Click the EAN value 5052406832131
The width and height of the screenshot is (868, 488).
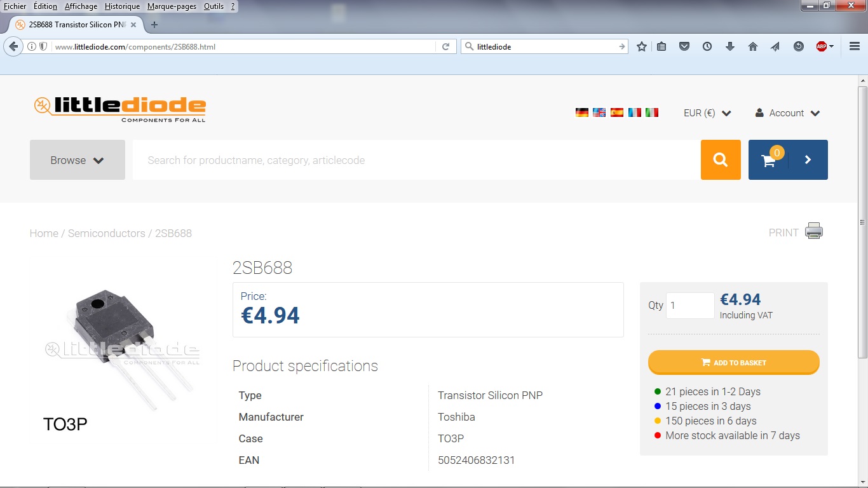[477, 460]
